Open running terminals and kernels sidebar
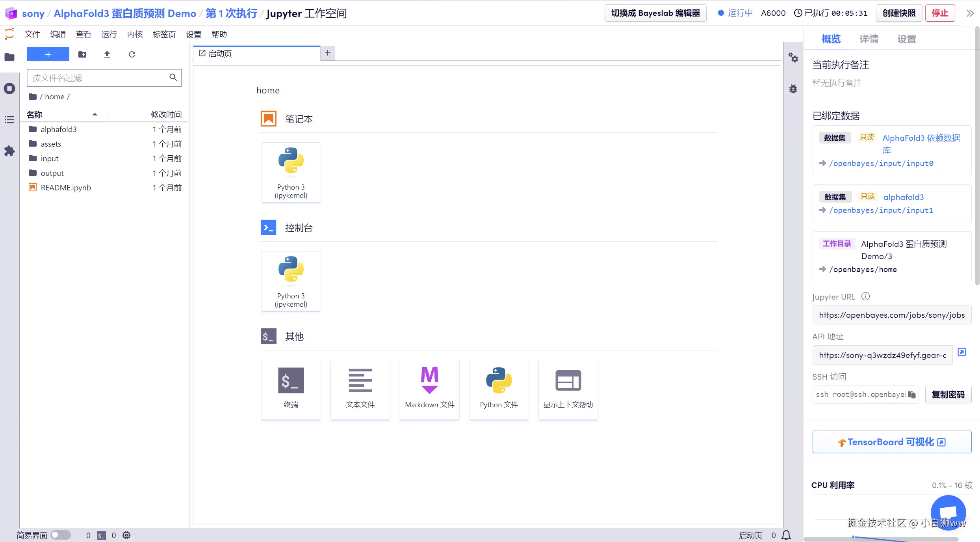 click(x=9, y=89)
